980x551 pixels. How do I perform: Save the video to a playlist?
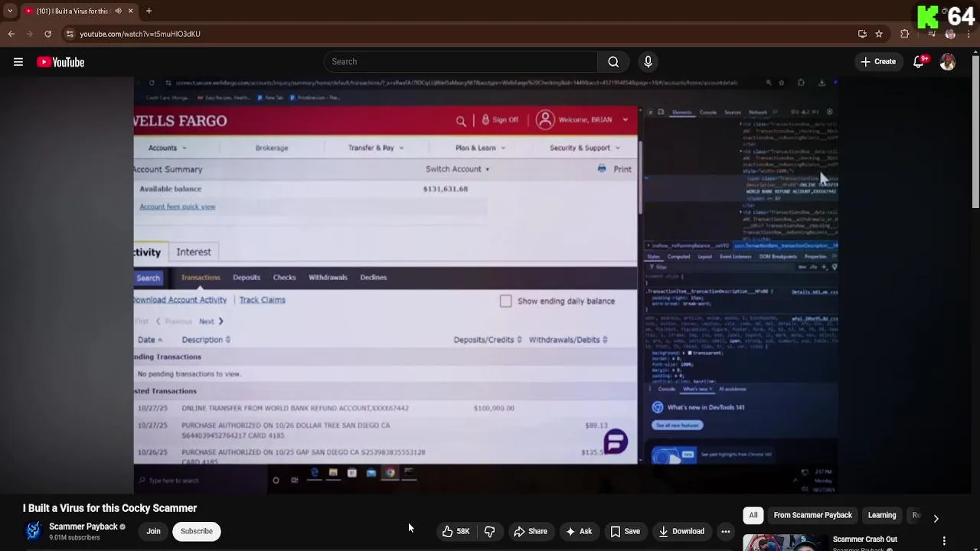624,531
